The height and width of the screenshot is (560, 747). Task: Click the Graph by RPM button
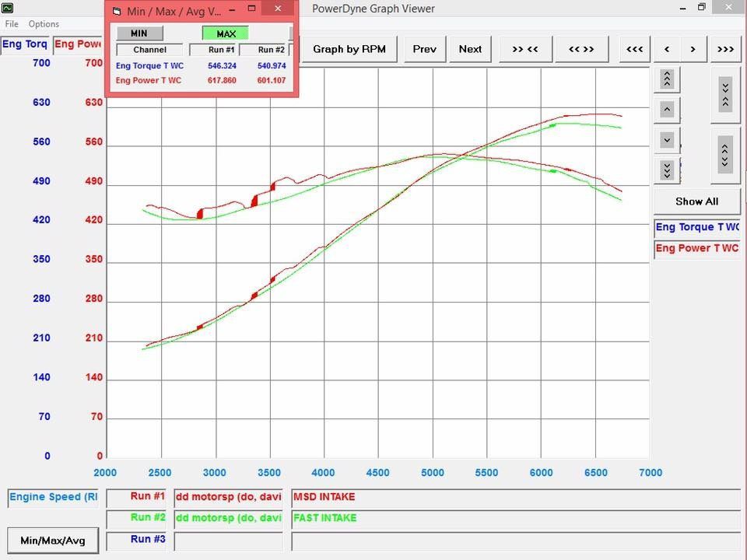click(x=349, y=49)
